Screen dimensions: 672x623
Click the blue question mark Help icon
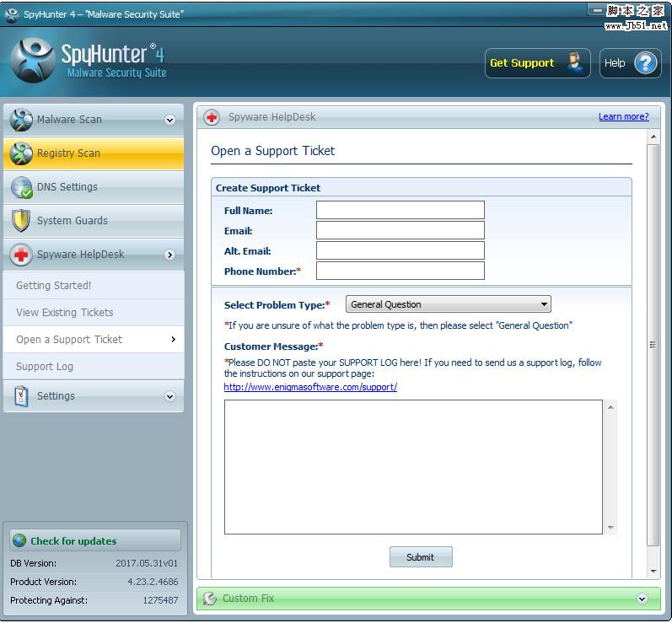point(645,63)
